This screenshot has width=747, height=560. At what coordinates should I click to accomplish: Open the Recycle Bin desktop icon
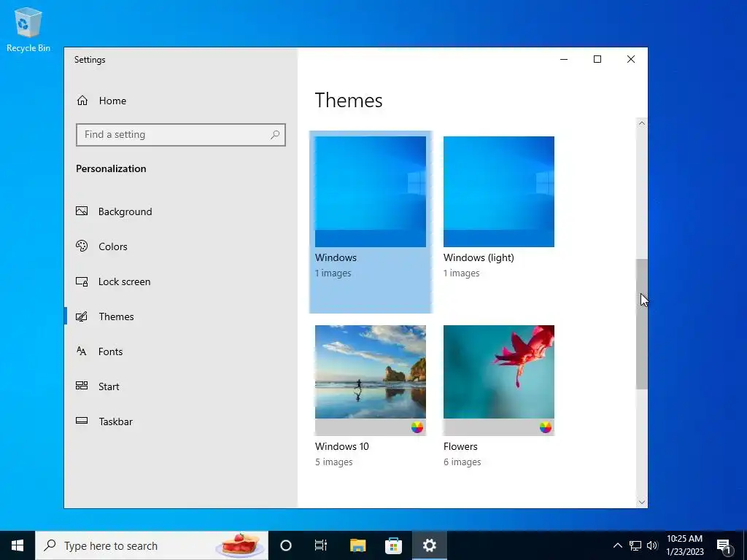[28, 29]
